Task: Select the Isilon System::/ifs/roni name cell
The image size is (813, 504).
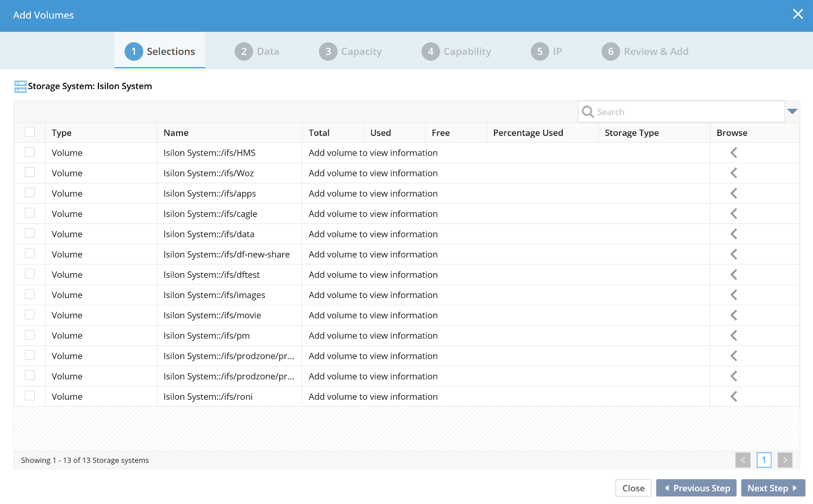Action: pyautogui.click(x=229, y=396)
